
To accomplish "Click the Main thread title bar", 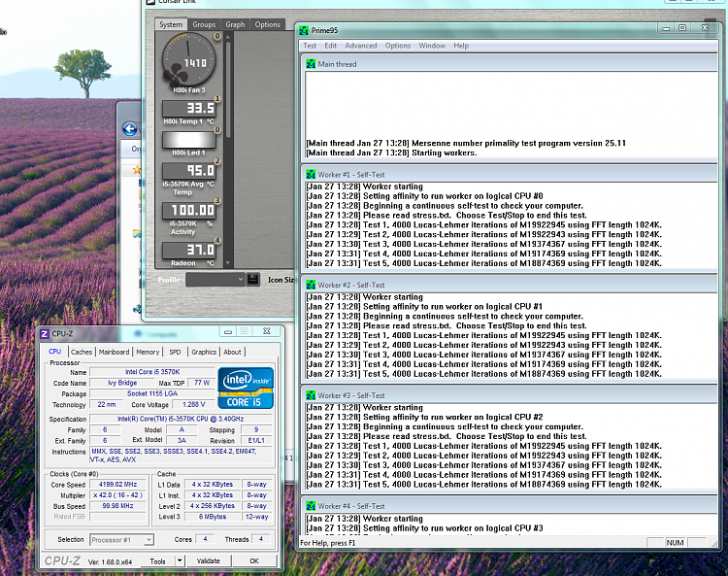I will coord(510,64).
